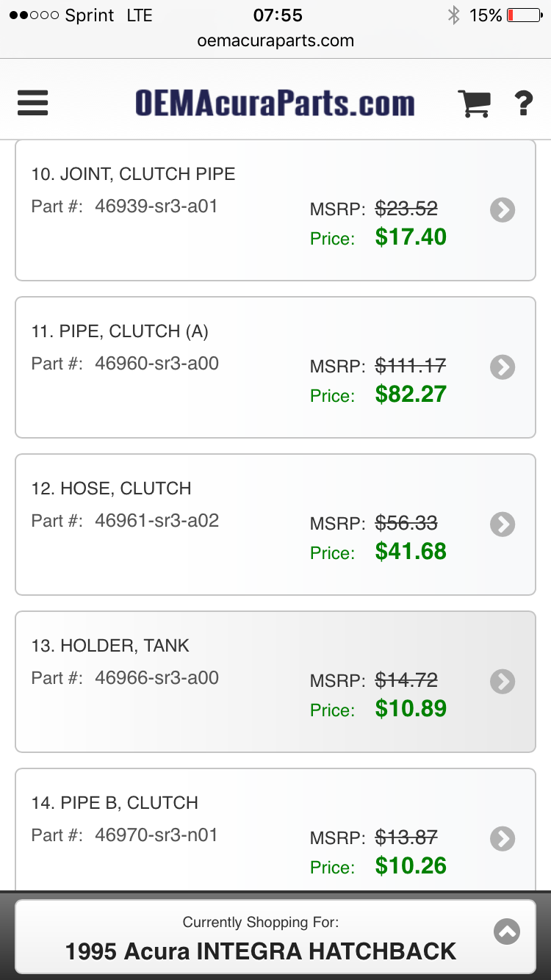Screen dimensions: 551x980
Task: Select item 11 PIPE, CLUTCH (A) title
Action: [x=120, y=331]
